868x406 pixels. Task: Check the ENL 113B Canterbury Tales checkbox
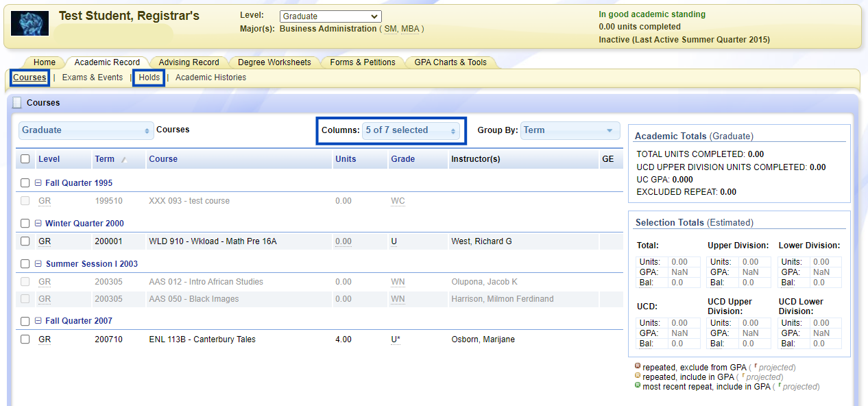point(25,339)
